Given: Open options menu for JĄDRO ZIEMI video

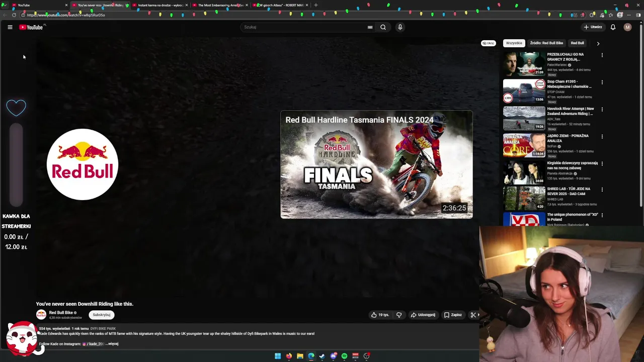Looking at the screenshot, I should [602, 136].
